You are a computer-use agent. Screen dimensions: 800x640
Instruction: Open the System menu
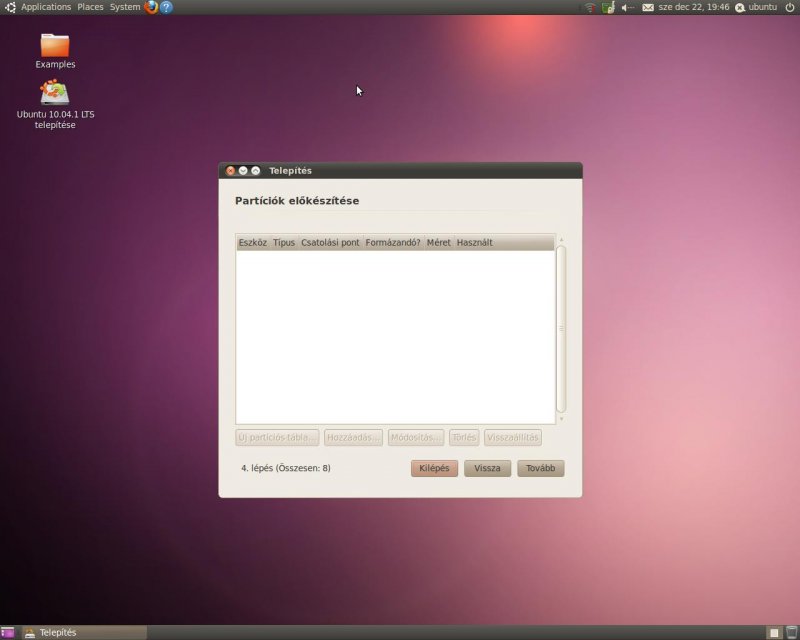[125, 7]
